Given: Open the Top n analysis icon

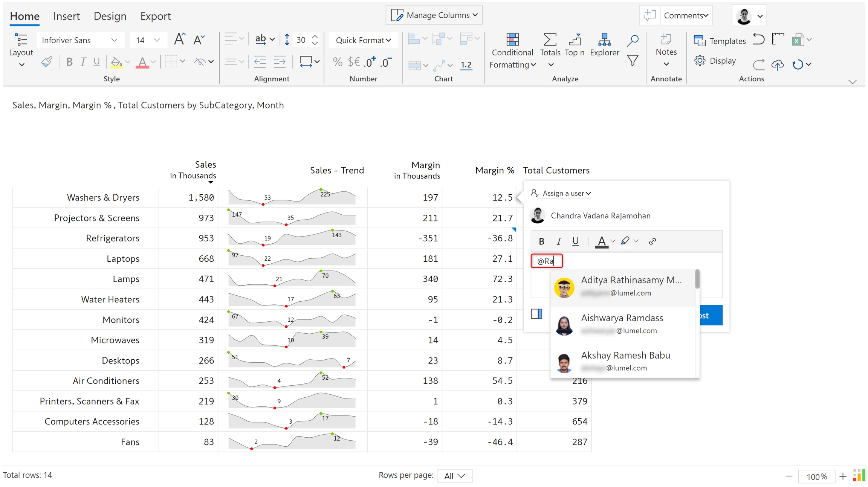Looking at the screenshot, I should click(x=575, y=40).
